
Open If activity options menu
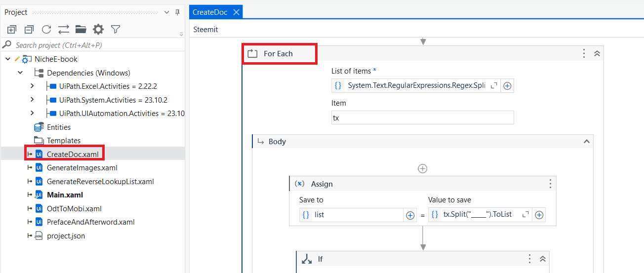[529, 259]
